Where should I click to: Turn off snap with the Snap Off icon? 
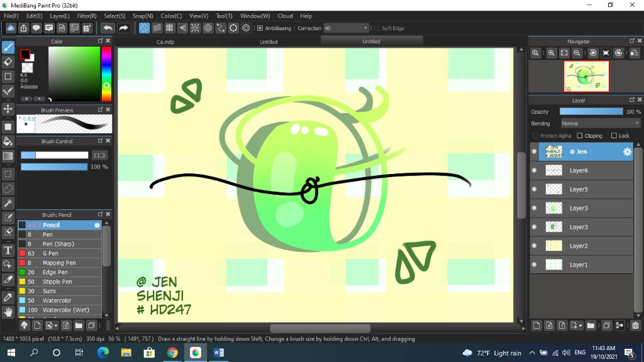pyautogui.click(x=144, y=28)
